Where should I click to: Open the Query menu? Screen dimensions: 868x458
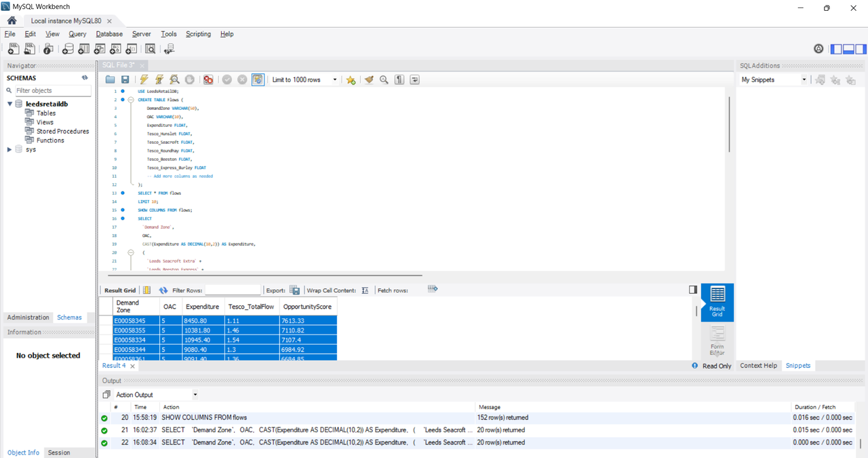[x=77, y=34]
